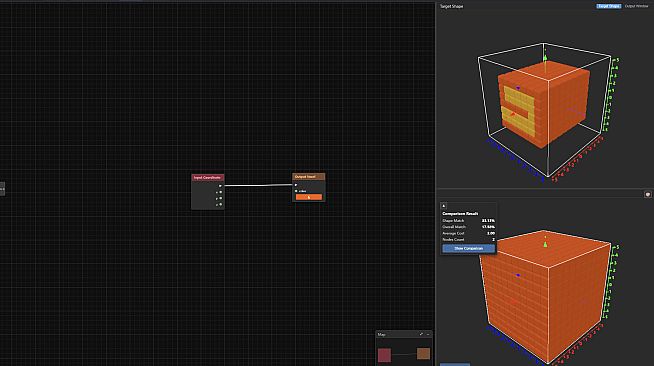Click the purple Z-axis handle in the output view

[x=518, y=275]
